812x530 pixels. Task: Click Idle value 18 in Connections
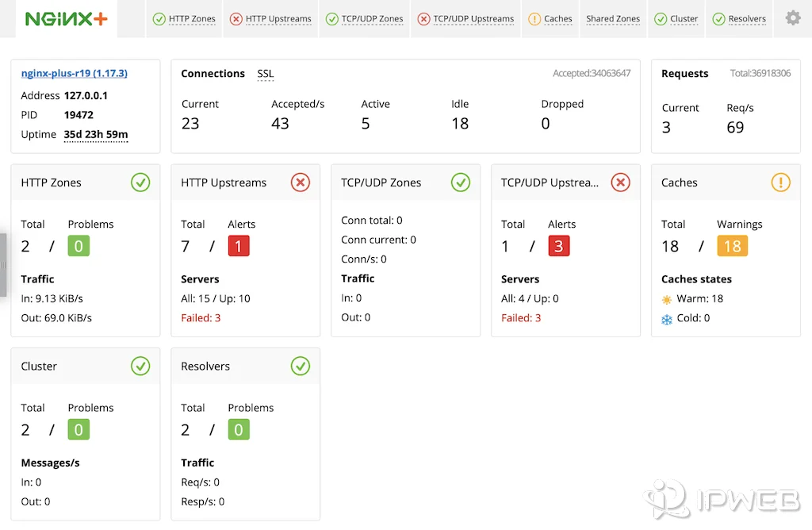click(x=460, y=123)
